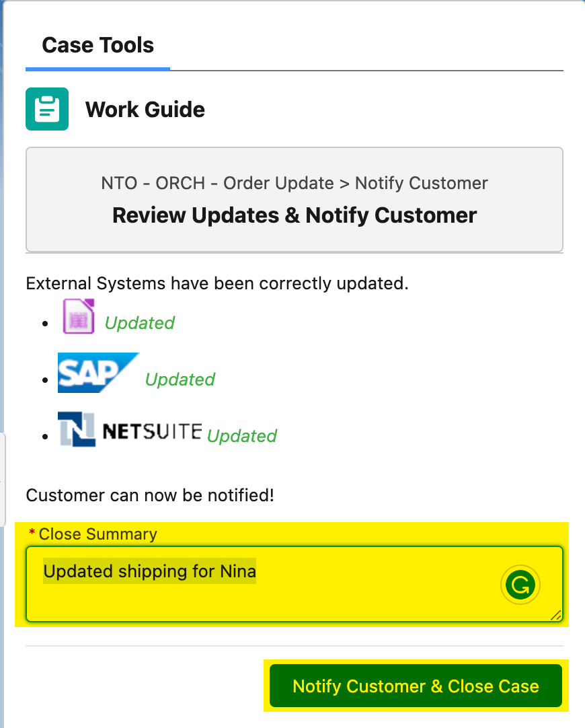Click the NetSuite N logo icon
The width and height of the screenshot is (585, 728).
(x=77, y=429)
